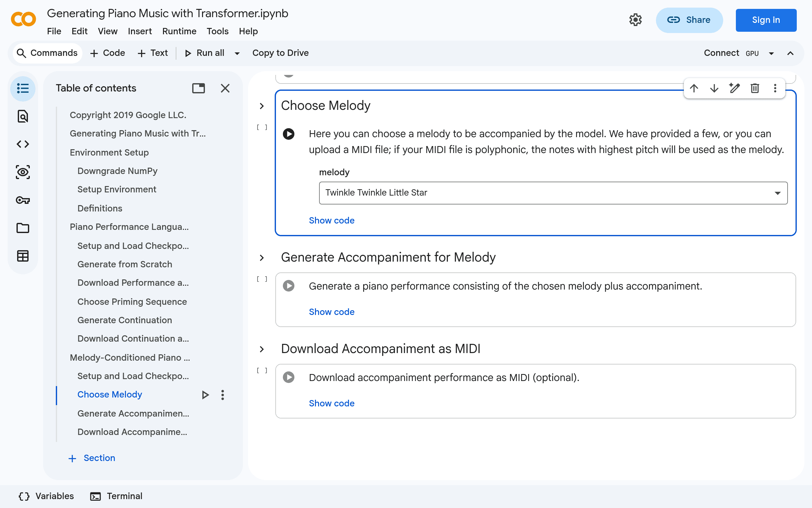Open Variables panel at bottom
Viewport: 812px width, 508px height.
click(46, 496)
